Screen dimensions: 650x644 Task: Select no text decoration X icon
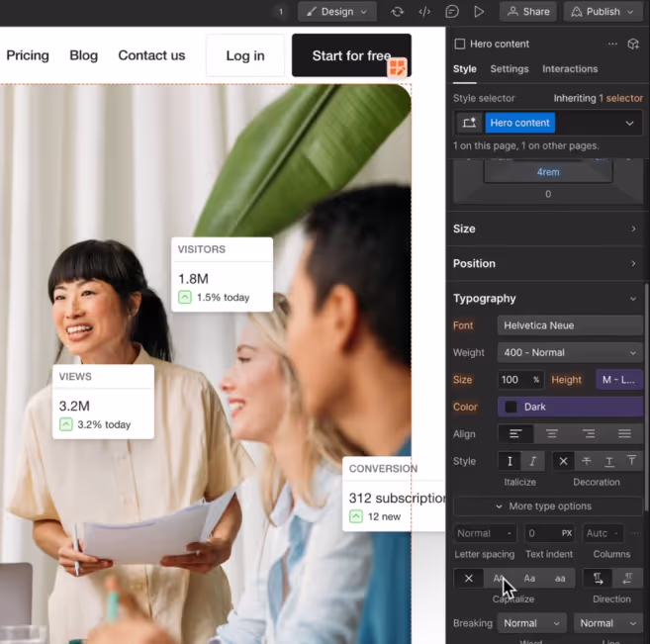click(563, 461)
